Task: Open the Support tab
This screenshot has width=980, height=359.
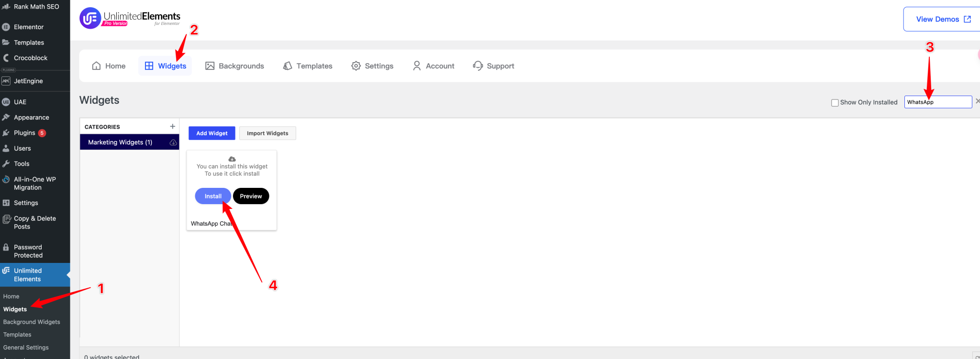Action: point(493,66)
